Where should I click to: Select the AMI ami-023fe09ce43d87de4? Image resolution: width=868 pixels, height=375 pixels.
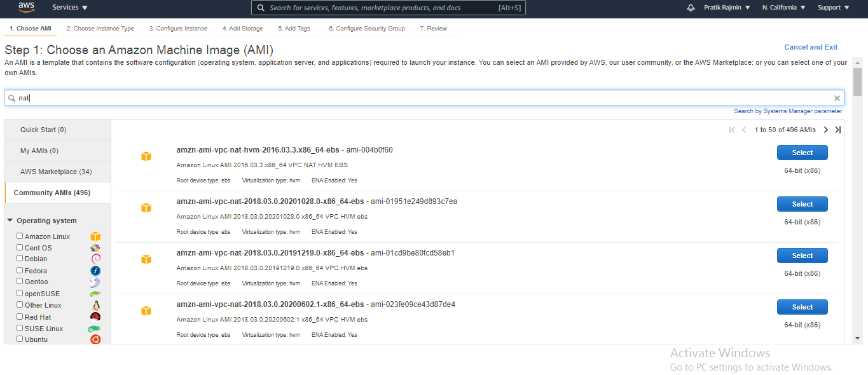(803, 307)
